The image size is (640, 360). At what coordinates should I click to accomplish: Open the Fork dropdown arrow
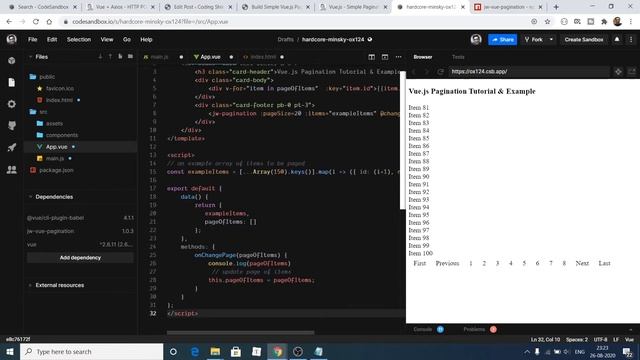[551, 40]
